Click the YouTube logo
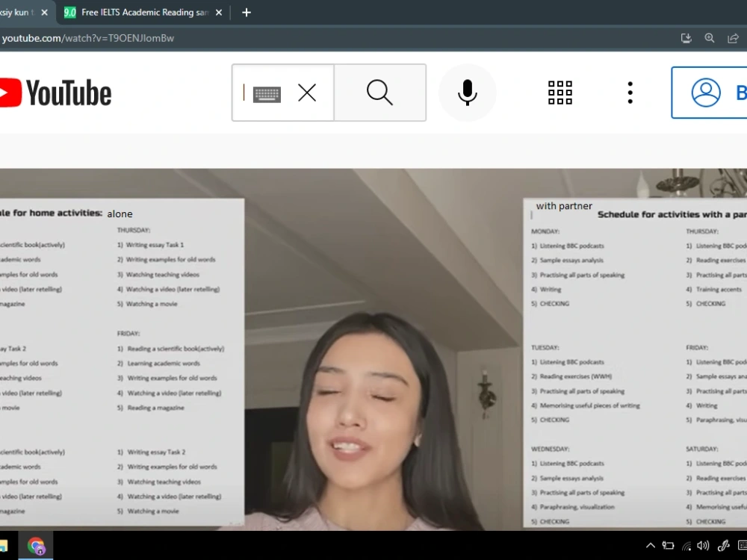 pyautogui.click(x=56, y=93)
